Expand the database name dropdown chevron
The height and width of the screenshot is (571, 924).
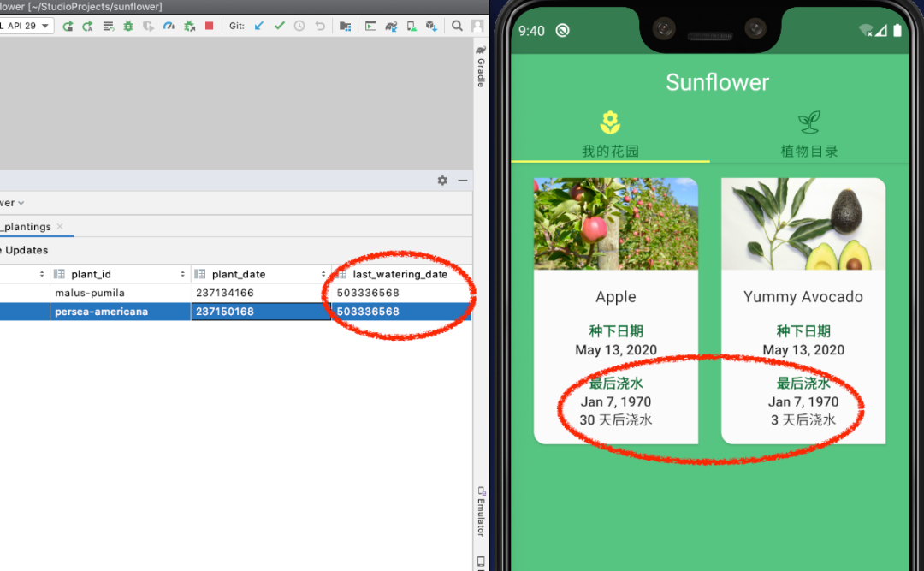coord(21,203)
